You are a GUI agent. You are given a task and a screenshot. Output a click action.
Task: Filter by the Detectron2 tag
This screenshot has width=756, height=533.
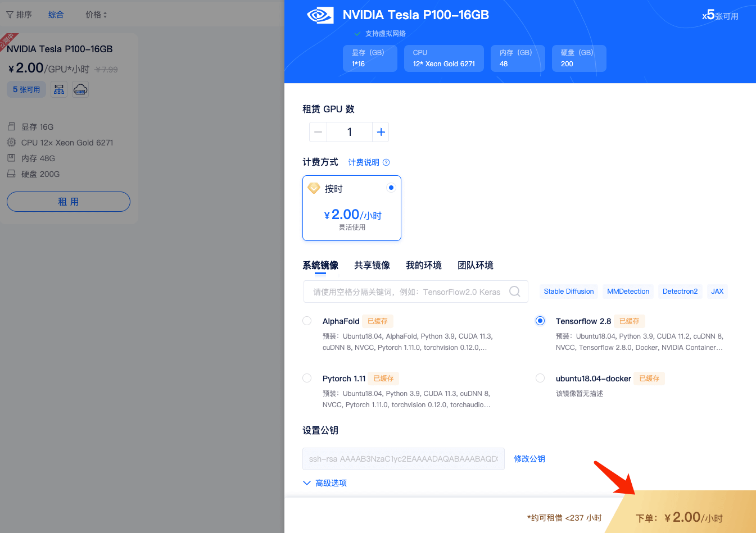coord(680,291)
